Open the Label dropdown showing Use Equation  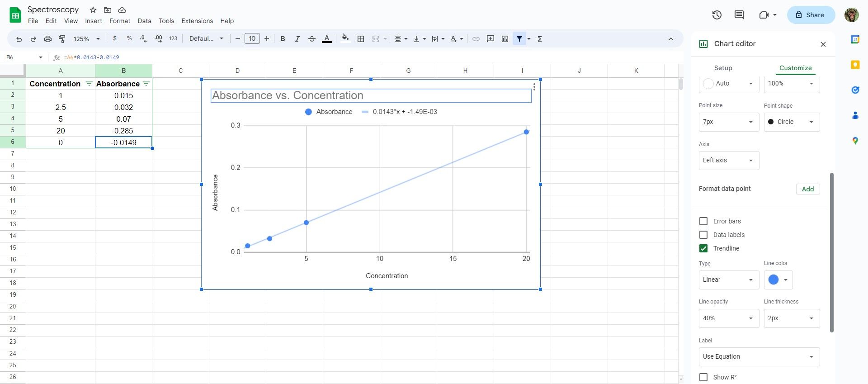[x=759, y=357]
